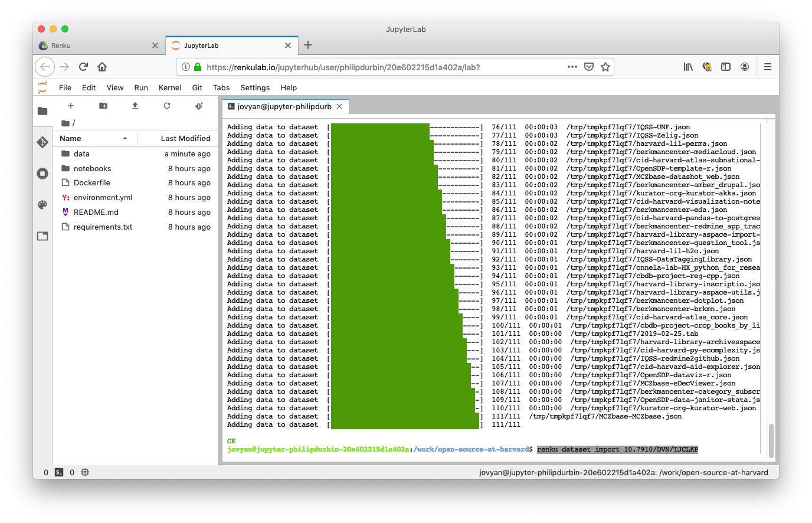The image size is (812, 523).
Task: Open the Kernel menu
Action: (x=169, y=87)
